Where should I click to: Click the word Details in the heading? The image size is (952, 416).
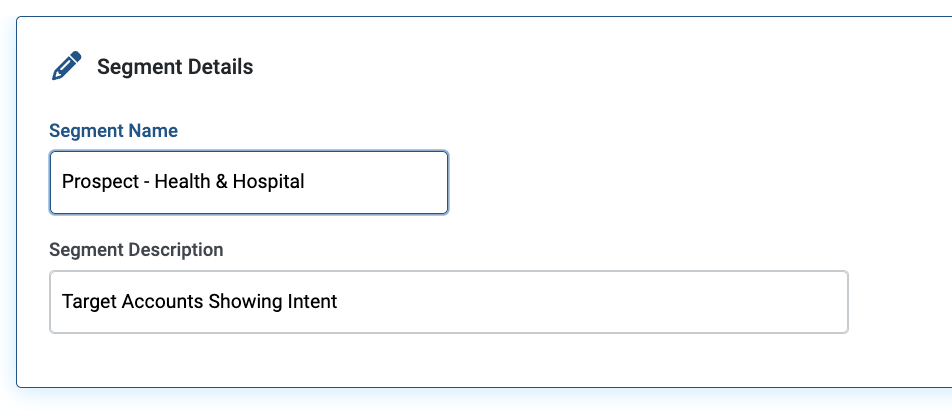220,67
